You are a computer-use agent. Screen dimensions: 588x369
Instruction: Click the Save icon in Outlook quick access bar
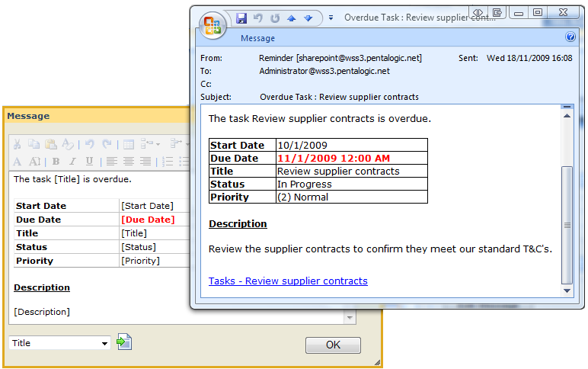pyautogui.click(x=241, y=18)
